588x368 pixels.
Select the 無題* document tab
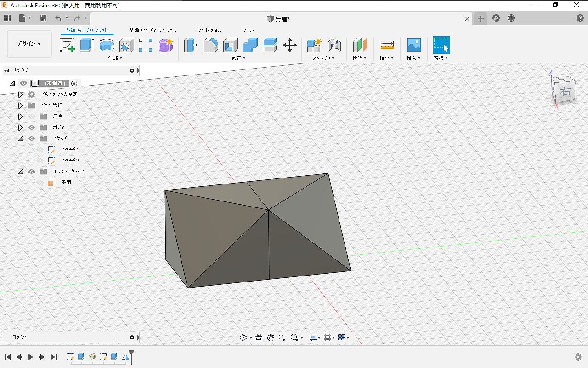[278, 19]
